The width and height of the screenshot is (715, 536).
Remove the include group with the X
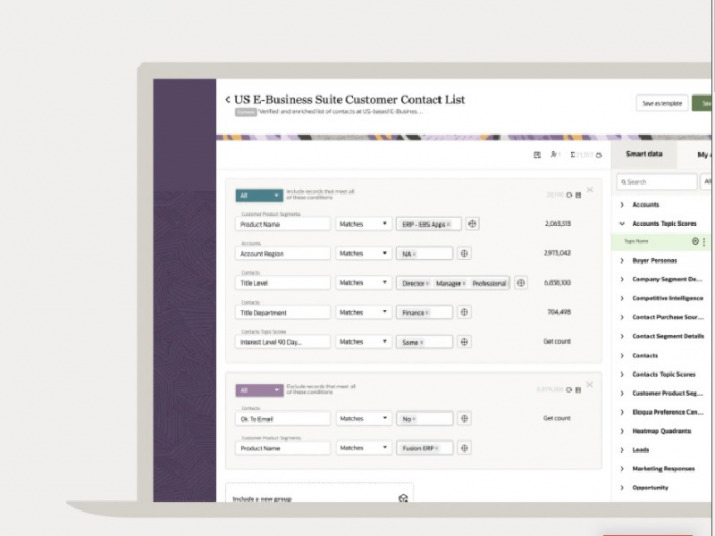tap(590, 189)
